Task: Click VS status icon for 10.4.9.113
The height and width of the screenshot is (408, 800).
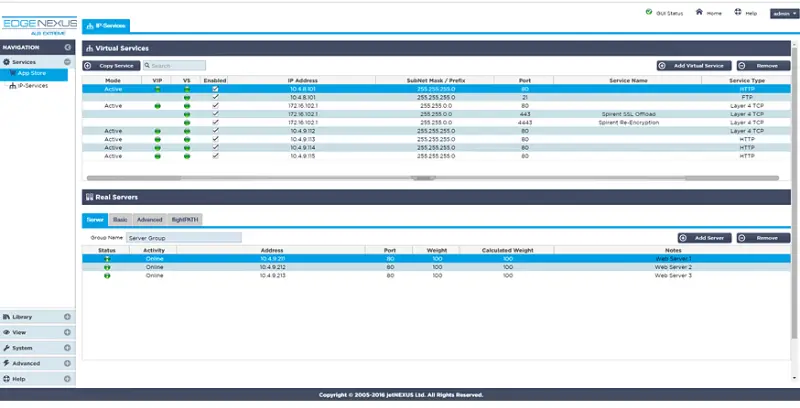Action: (x=187, y=139)
